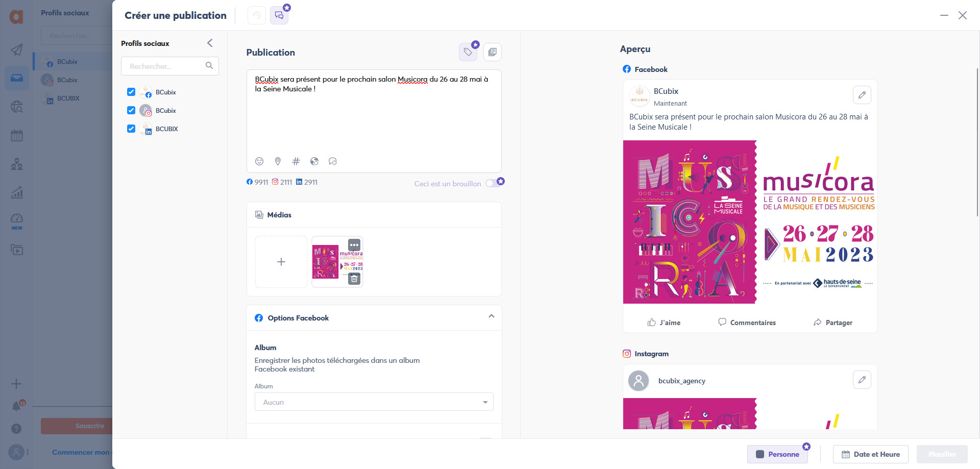
Task: Uncheck the BCubix Facebook profile checkbox
Action: coord(131,92)
